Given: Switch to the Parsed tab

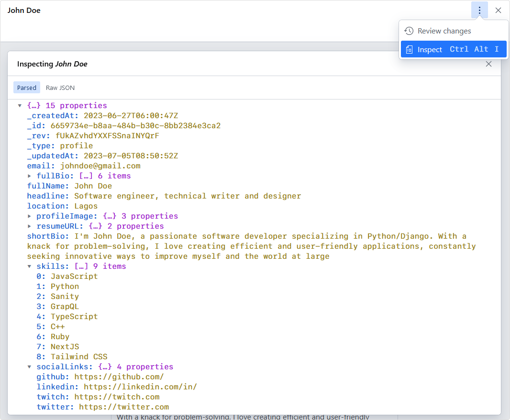Looking at the screenshot, I should tap(27, 88).
